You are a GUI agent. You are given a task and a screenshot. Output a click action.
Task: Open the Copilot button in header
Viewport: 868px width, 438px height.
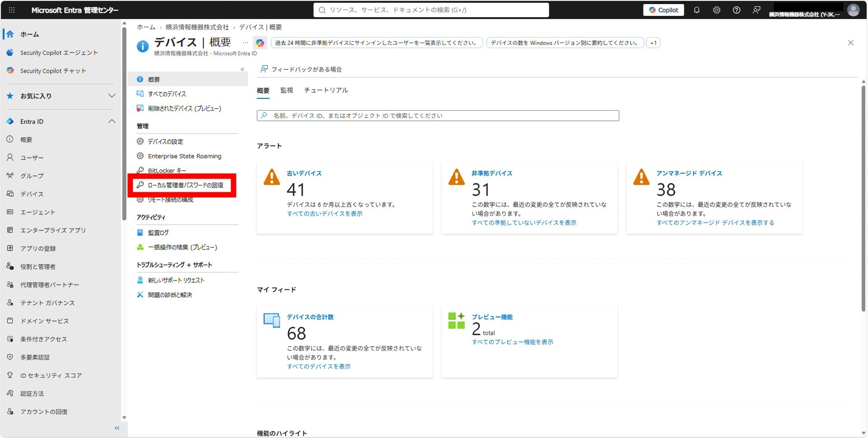point(663,10)
